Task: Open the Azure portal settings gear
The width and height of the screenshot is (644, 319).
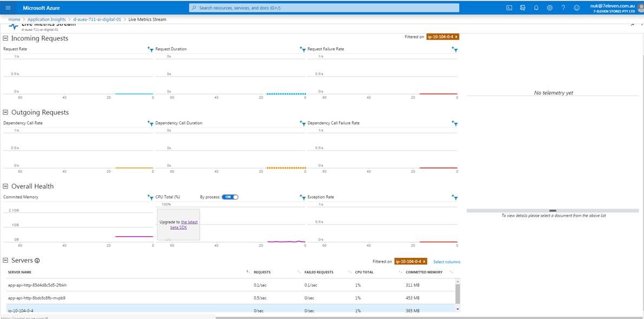Action: click(549, 8)
